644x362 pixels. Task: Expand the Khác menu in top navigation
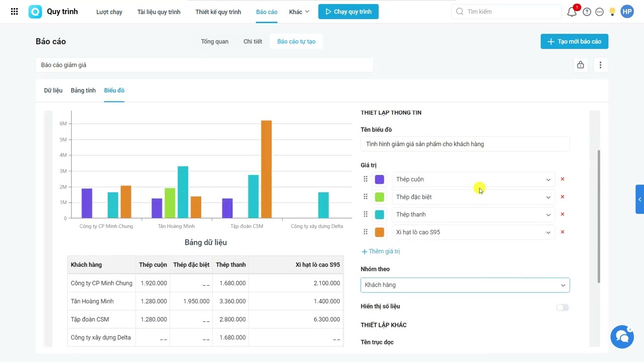point(299,12)
